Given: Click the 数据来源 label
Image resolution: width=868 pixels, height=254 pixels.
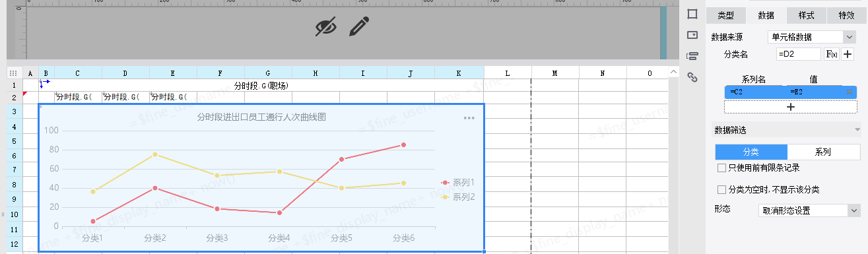Looking at the screenshot, I should [x=727, y=37].
